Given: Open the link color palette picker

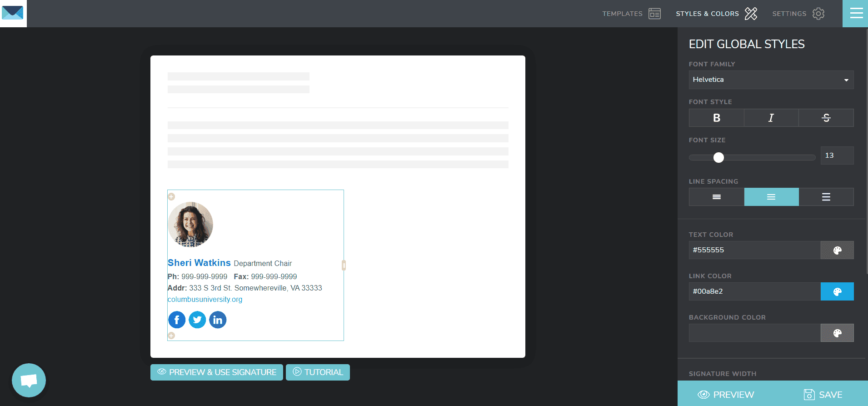Looking at the screenshot, I should click(x=837, y=291).
